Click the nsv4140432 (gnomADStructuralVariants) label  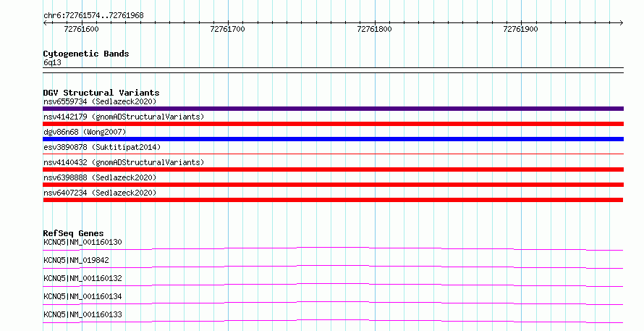(x=124, y=162)
